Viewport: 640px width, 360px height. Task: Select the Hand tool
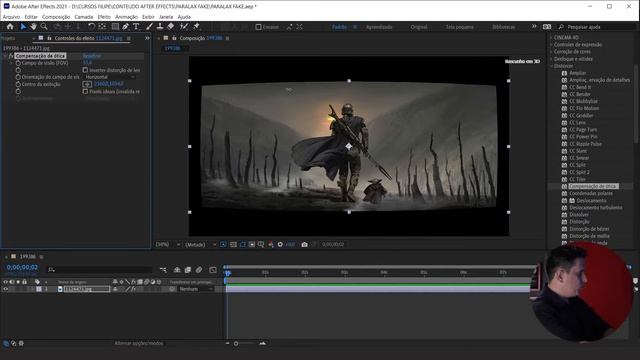point(33,27)
